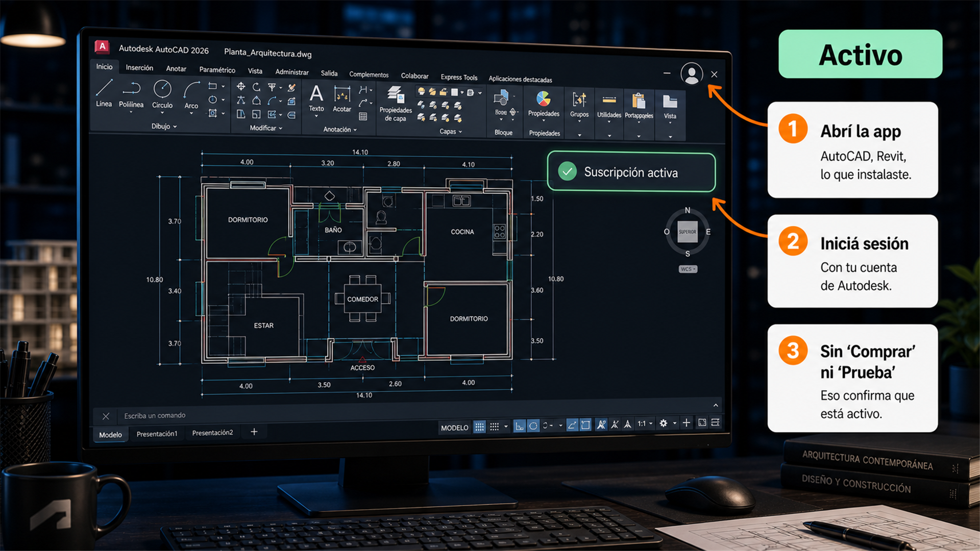Open the Colaborar ribbon tab
The image size is (980, 551).
tap(414, 76)
